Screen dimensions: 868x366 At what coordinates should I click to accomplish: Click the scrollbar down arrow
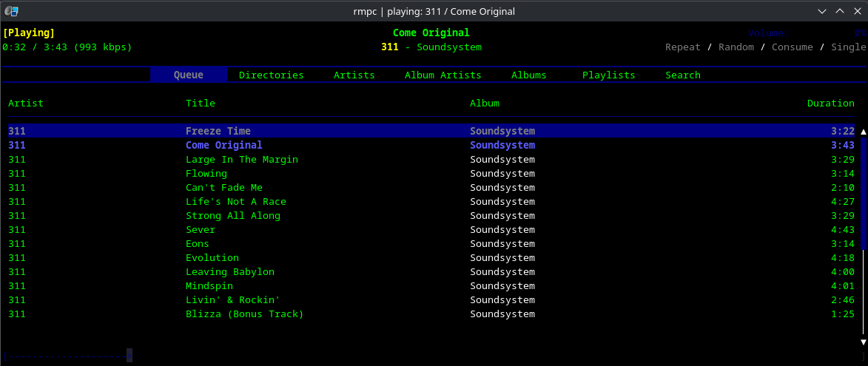click(863, 342)
